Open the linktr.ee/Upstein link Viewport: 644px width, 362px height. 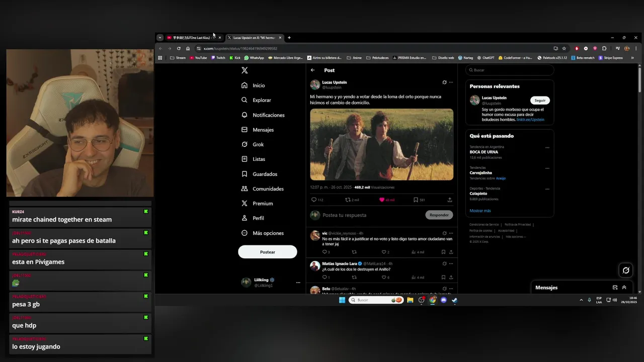(x=530, y=120)
